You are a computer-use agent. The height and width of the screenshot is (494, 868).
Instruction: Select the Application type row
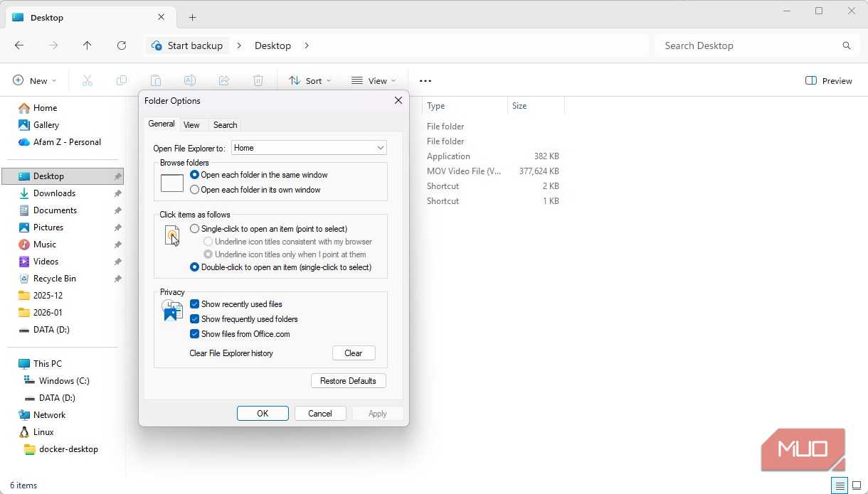(x=493, y=156)
